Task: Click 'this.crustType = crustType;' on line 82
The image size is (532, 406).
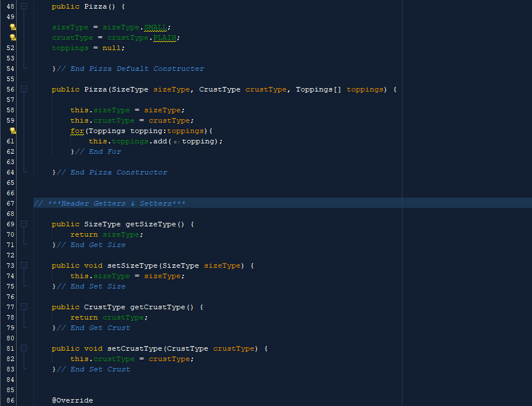Action: pyautogui.click(x=132, y=359)
